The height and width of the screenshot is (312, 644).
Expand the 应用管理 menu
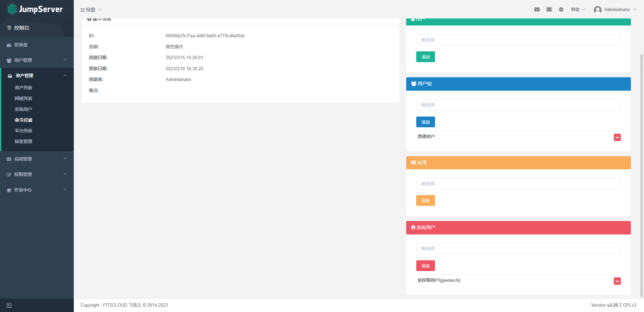pyautogui.click(x=37, y=159)
